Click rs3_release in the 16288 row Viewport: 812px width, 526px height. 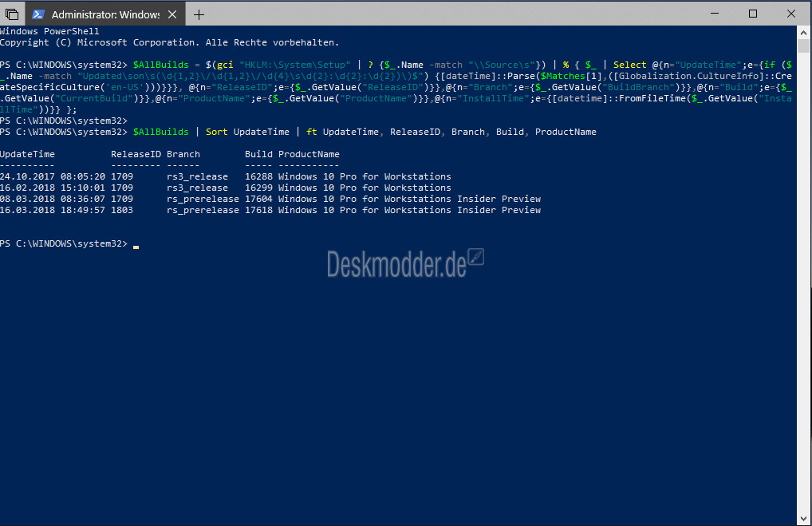(x=197, y=176)
